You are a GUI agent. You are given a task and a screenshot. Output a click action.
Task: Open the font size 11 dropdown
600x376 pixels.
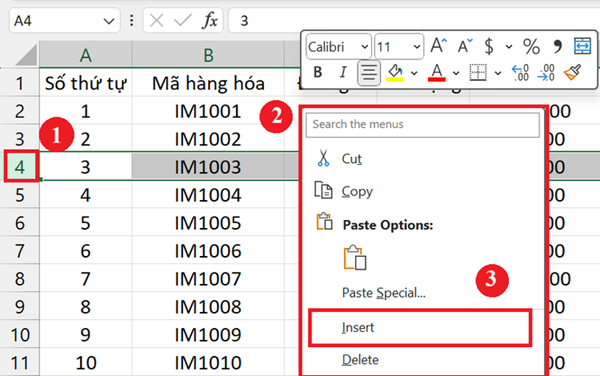416,47
